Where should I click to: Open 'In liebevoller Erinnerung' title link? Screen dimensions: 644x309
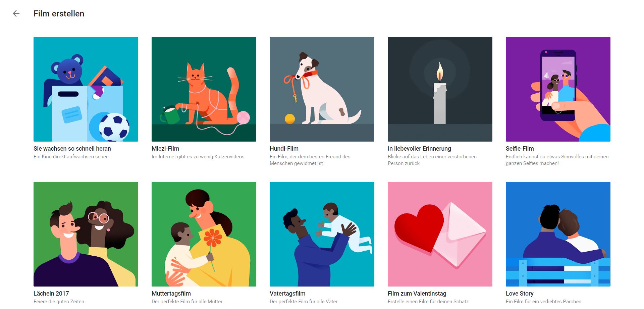pyautogui.click(x=419, y=149)
